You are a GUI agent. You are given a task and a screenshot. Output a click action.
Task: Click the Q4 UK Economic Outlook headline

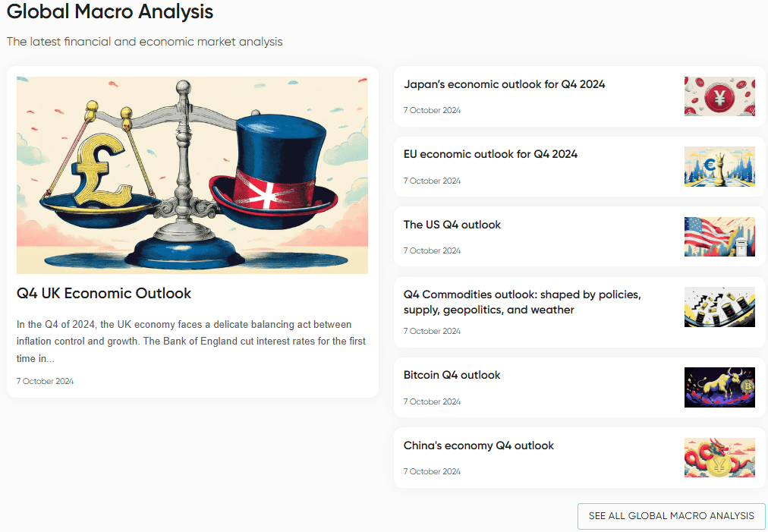pyautogui.click(x=104, y=294)
